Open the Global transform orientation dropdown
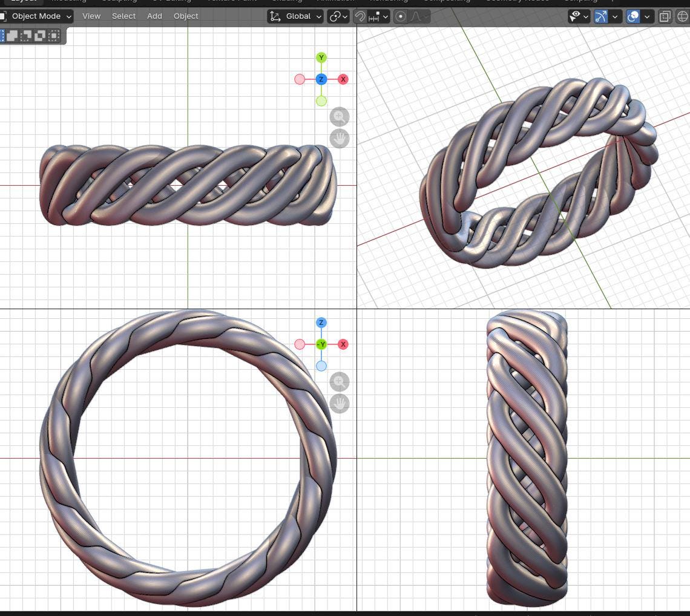Screen dimensions: 690x616 click(295, 16)
